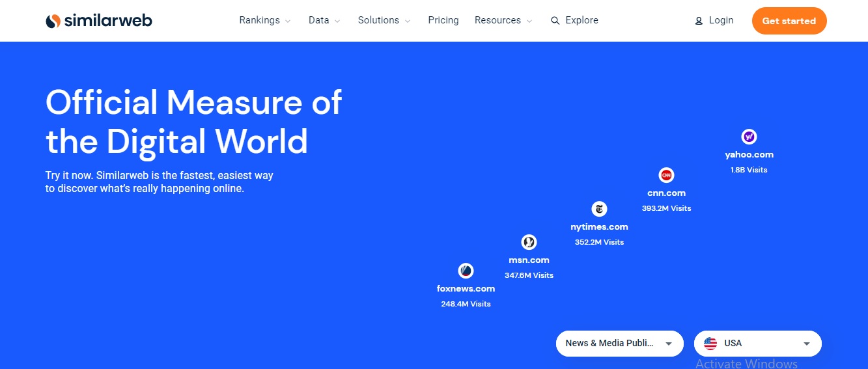The image size is (868, 369).
Task: Open the Rankings menu
Action: (x=265, y=20)
